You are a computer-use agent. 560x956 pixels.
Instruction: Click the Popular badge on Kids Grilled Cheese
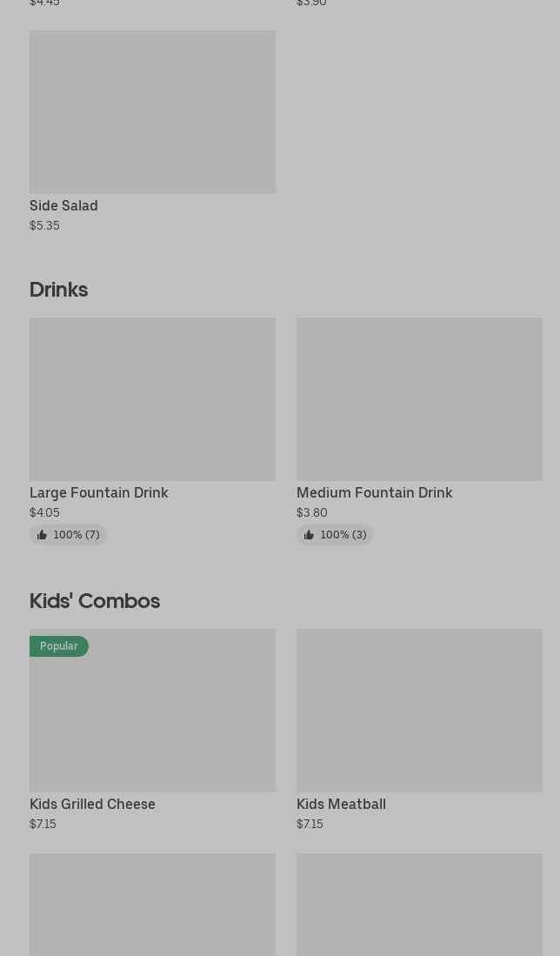59,645
